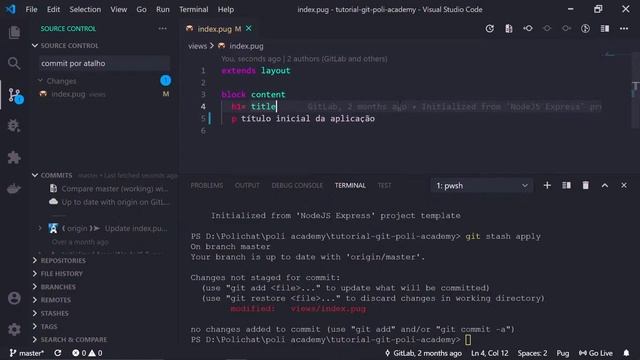Click errors and warnings count in status bar

coord(87,353)
